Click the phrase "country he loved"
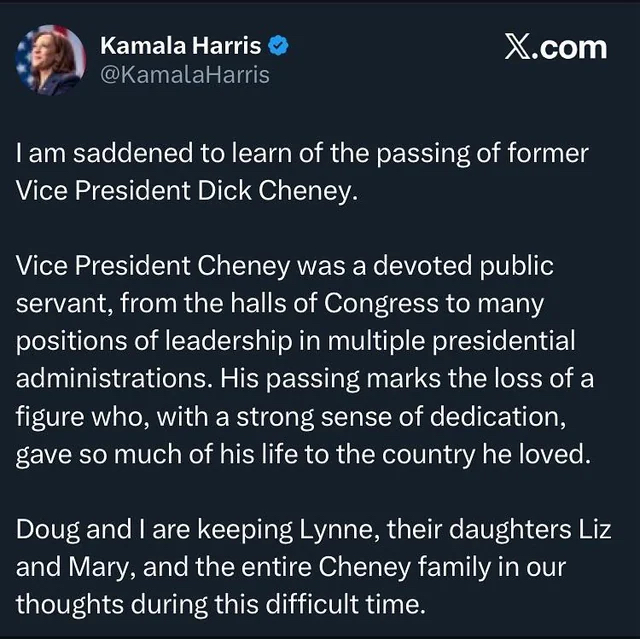Viewport: 640px width, 639px height. click(x=514, y=453)
